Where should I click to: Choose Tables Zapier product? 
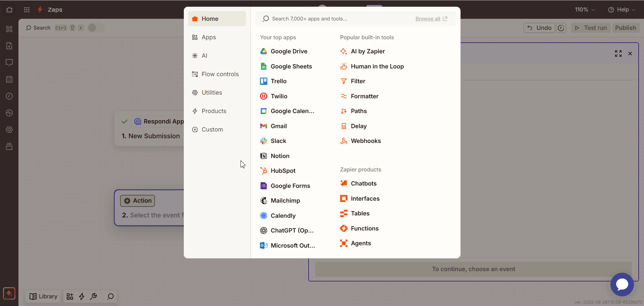pos(355,213)
